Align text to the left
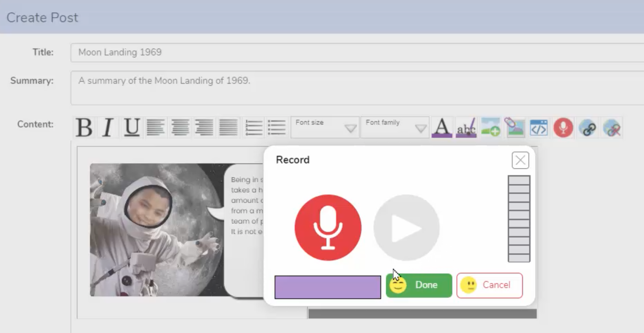Viewport: 644px width, 333px height. point(156,128)
